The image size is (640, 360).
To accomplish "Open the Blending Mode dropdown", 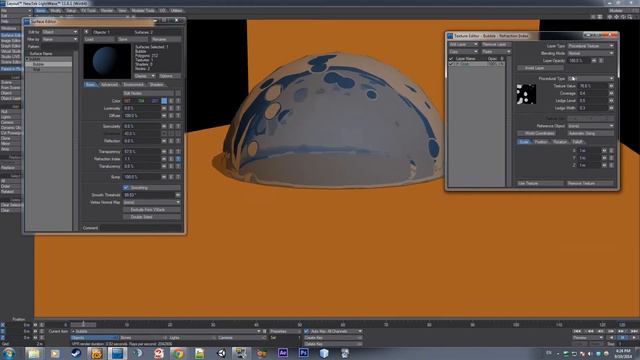I will [591, 53].
